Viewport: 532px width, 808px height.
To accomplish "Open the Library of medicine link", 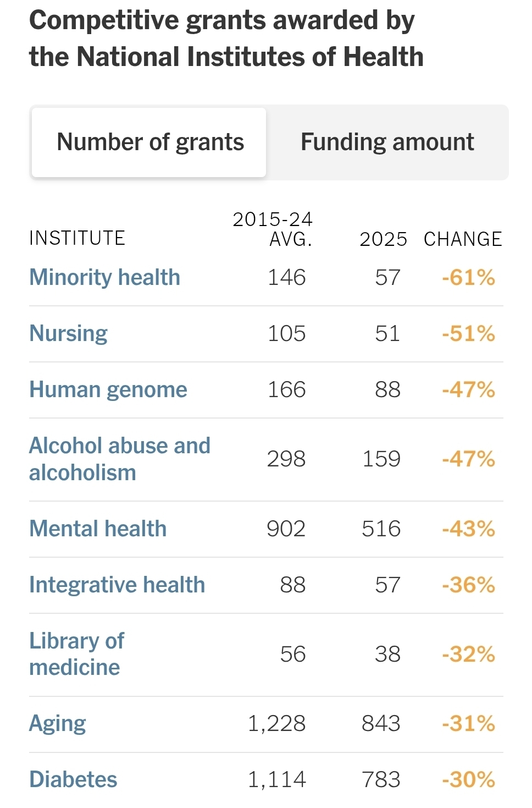I will (76, 654).
